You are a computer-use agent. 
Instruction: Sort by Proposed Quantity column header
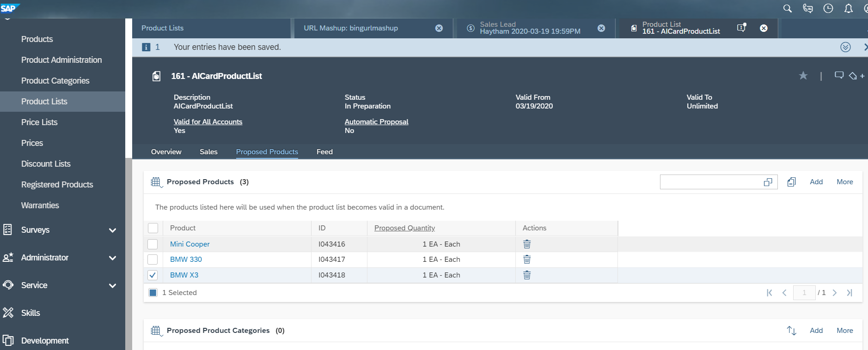[404, 228]
